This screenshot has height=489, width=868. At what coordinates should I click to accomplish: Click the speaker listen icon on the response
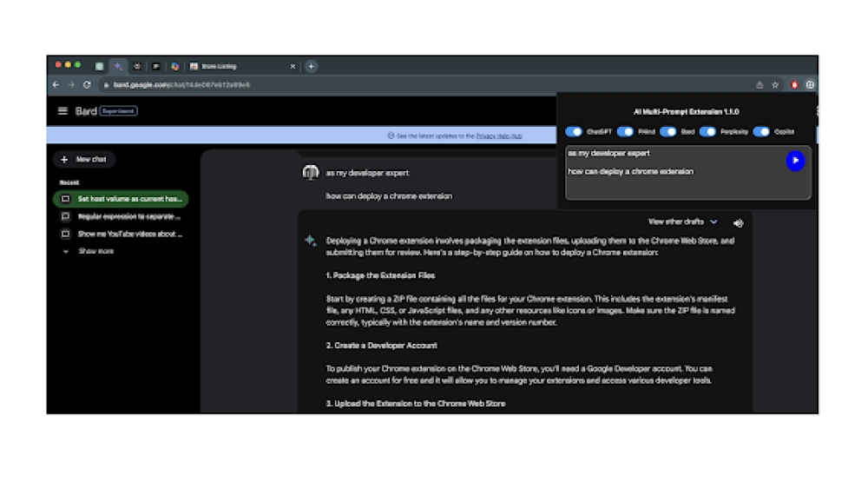click(739, 223)
